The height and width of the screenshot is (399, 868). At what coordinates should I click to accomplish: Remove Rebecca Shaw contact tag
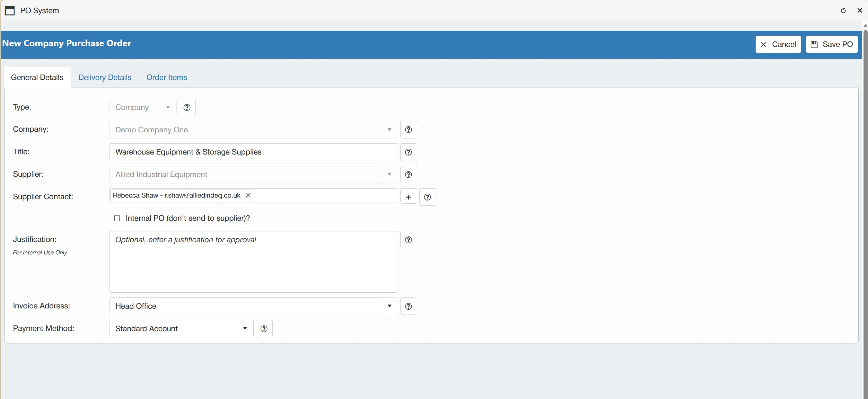(248, 195)
